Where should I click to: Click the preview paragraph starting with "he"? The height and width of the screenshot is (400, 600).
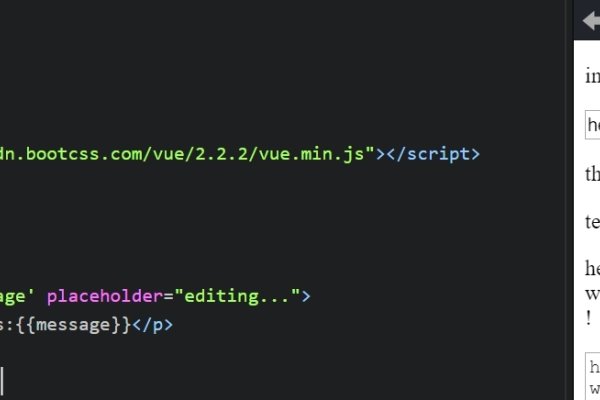click(593, 293)
